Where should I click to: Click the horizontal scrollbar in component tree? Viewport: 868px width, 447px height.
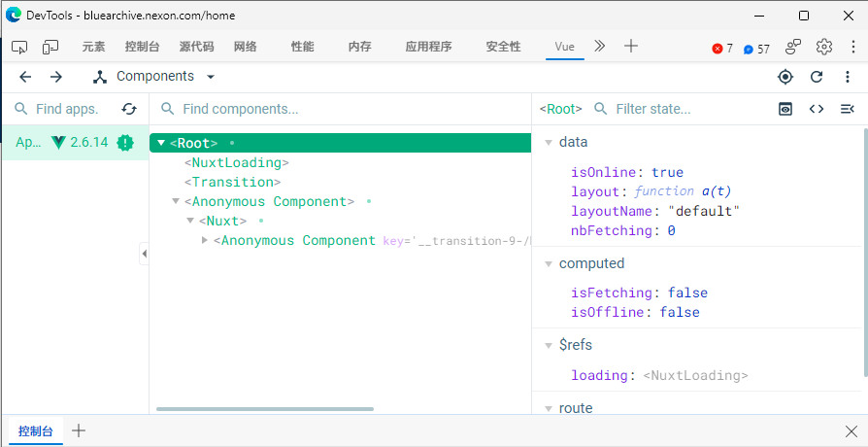point(264,409)
